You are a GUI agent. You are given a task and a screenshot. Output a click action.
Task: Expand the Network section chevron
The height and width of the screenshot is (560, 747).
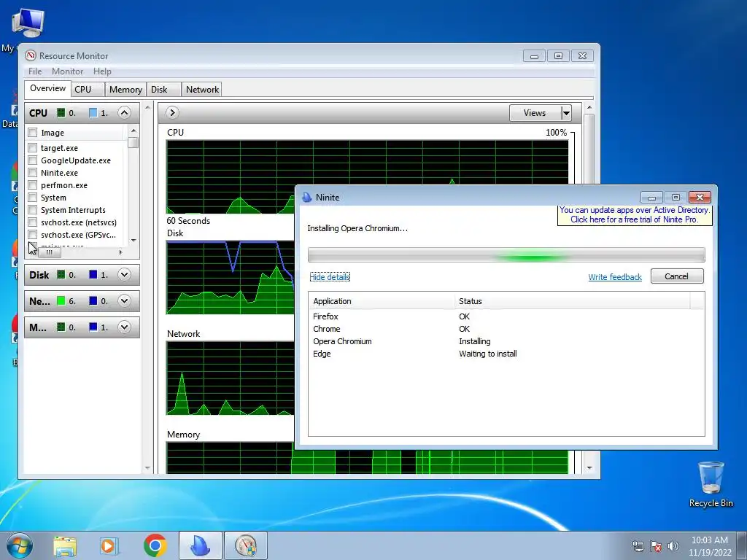[124, 301]
